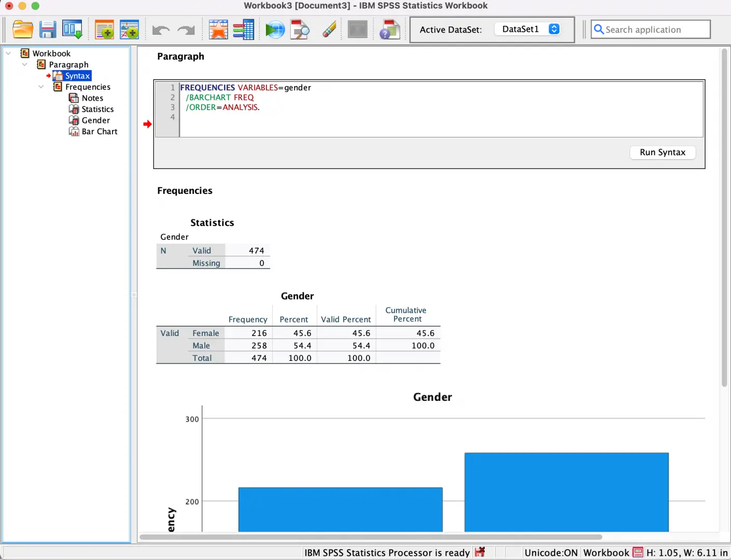Click the vertical scrollbar of the output pane
731x560 pixels.
point(724,218)
